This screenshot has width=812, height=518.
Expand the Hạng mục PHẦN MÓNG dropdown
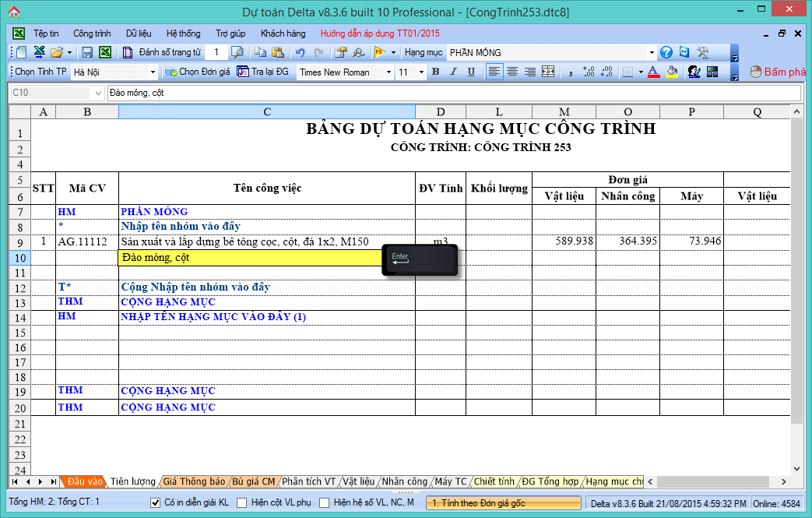pos(652,52)
